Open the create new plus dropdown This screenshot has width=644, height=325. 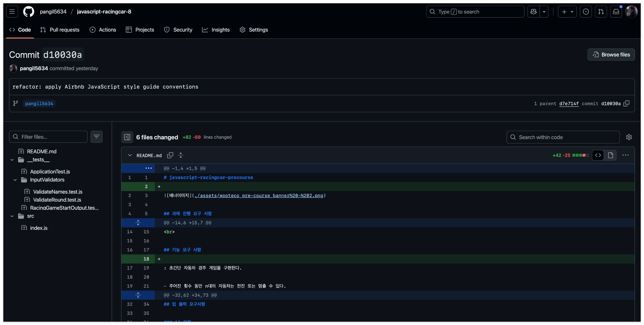click(x=567, y=12)
